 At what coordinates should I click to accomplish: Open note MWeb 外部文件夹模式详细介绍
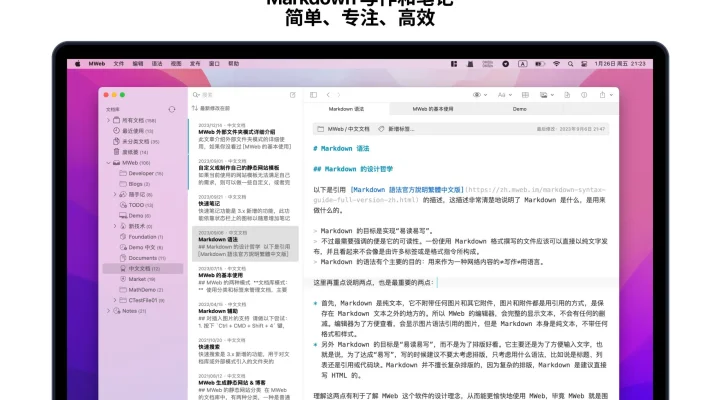click(244, 135)
